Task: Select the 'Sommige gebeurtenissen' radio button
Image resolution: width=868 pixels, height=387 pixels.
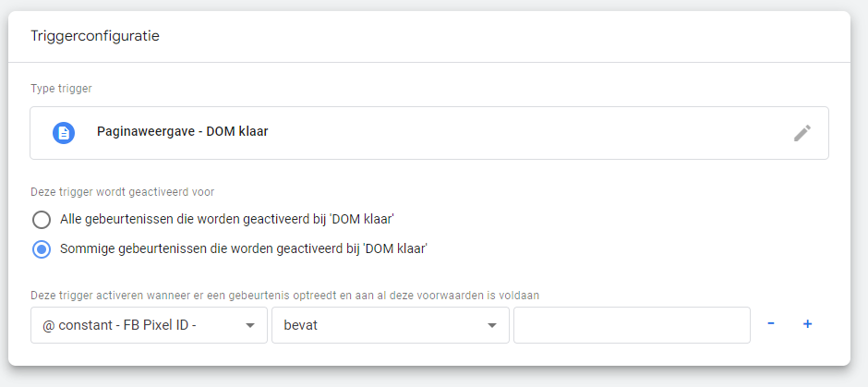Action: pos(42,248)
